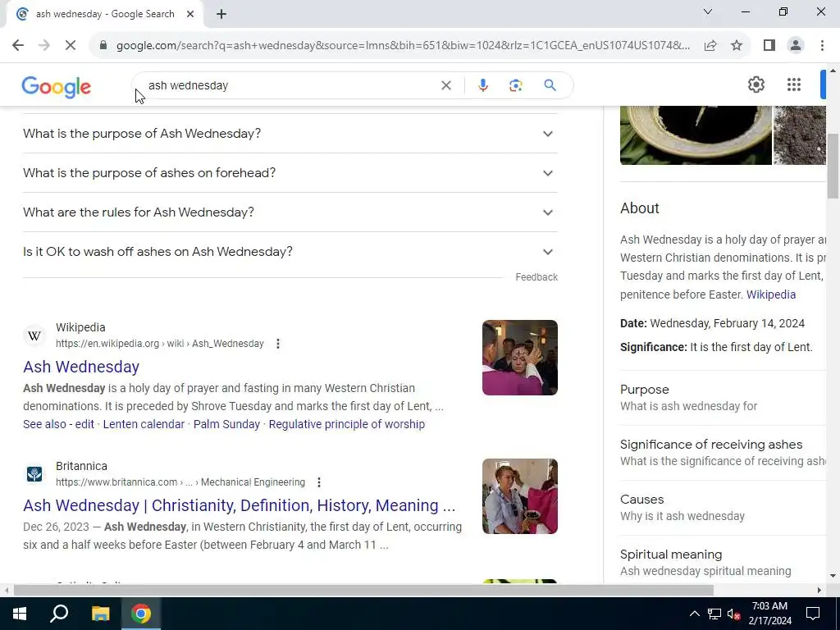
Task: Click the Wikipedia favicon beside the result
Action: tap(34, 336)
